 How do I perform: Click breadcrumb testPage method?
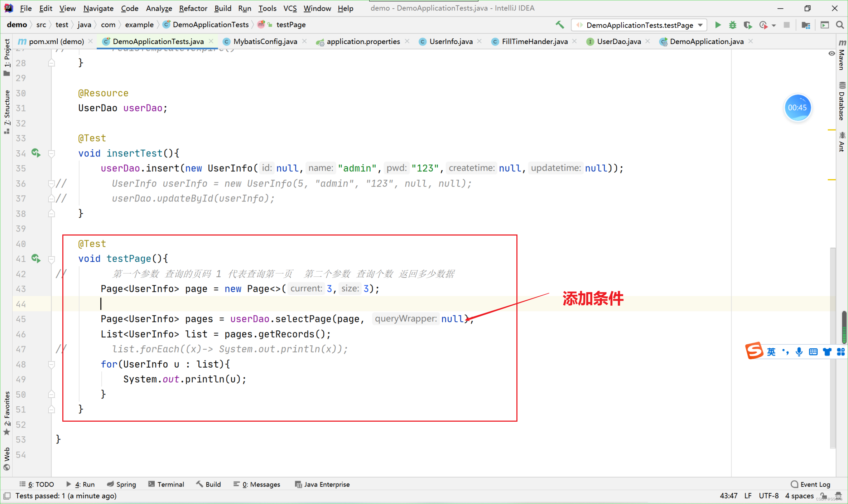pos(282,25)
